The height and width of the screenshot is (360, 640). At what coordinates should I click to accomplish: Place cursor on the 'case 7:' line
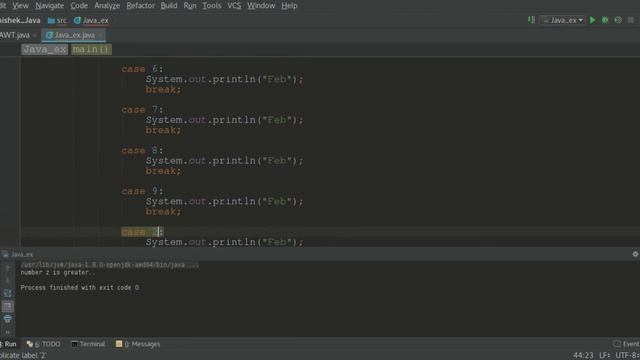click(x=142, y=110)
